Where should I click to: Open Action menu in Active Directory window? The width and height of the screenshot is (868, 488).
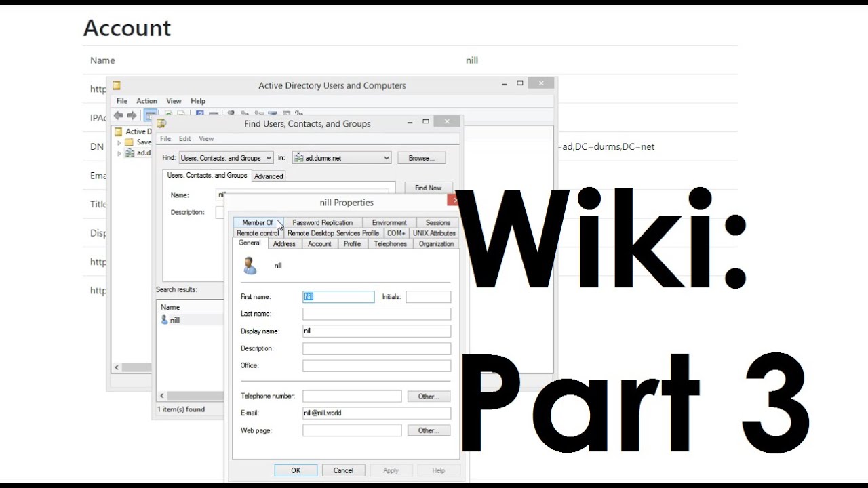click(x=146, y=101)
